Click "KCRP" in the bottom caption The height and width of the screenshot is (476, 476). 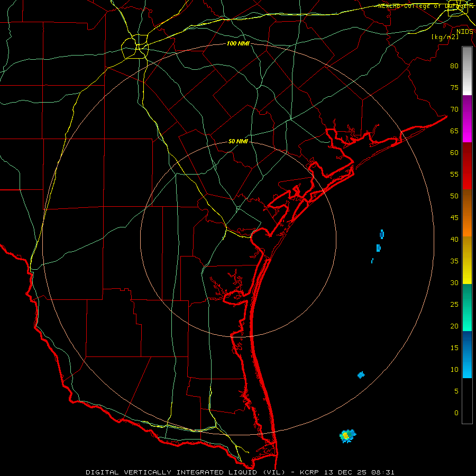tap(309, 472)
